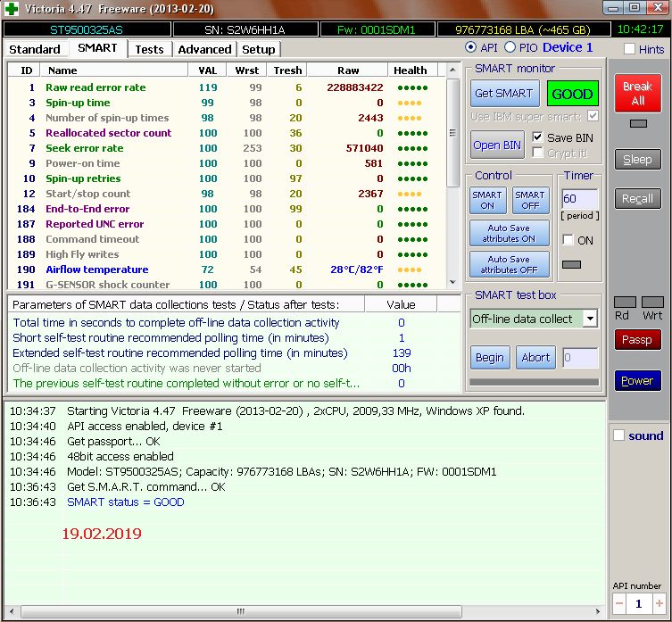Click the Raw column header

pos(348,70)
